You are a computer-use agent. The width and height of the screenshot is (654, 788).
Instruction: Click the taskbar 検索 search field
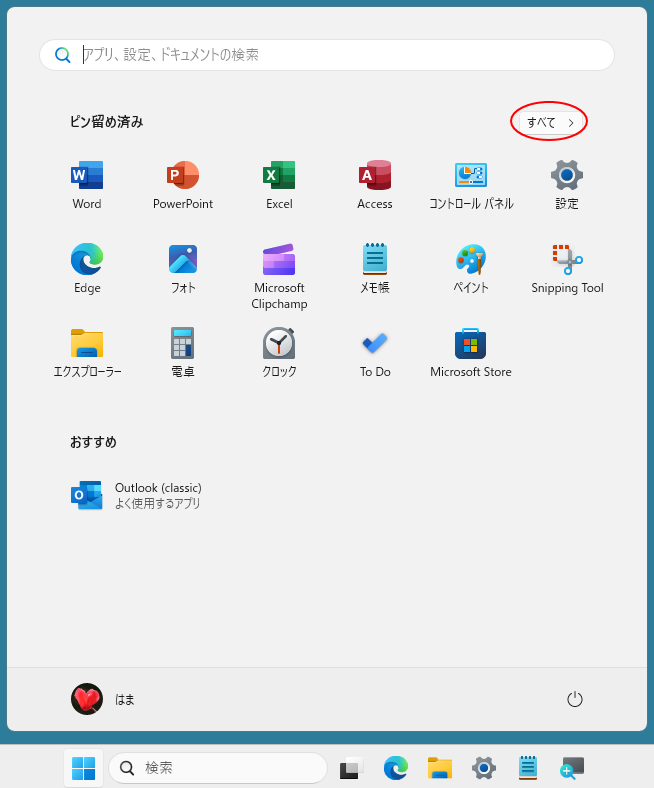coord(218,768)
